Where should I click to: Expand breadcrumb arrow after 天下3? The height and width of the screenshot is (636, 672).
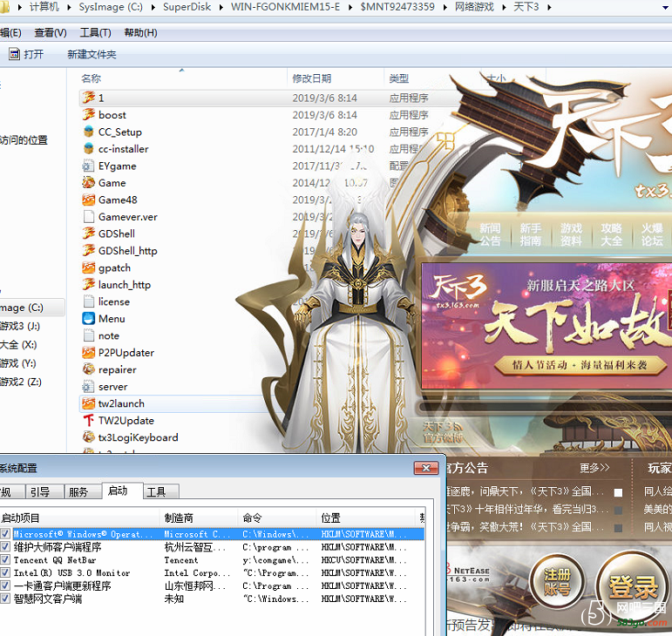pyautogui.click(x=549, y=7)
